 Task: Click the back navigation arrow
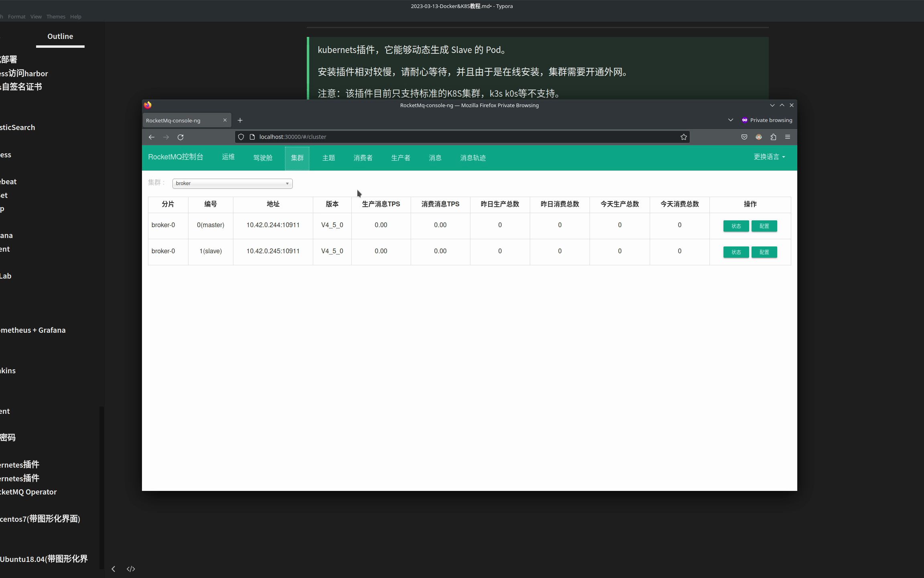[151, 137]
